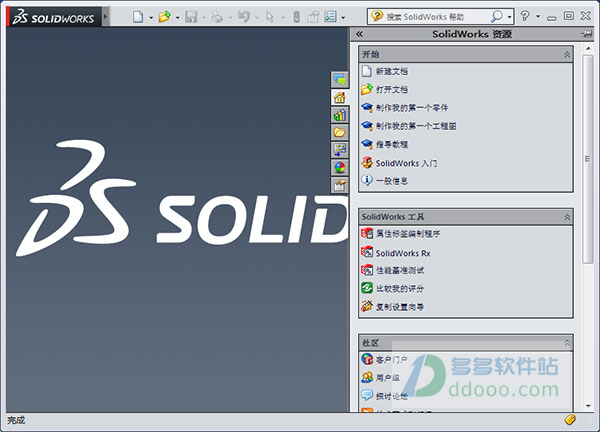This screenshot has height=432, width=600.
Task: Click the SolidWorks help search field
Action: point(436,17)
